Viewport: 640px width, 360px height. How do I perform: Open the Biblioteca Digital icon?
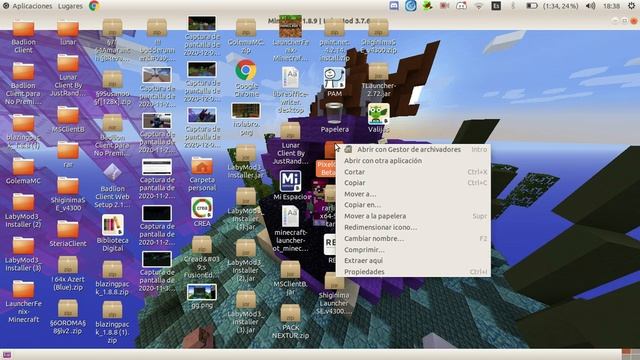tap(113, 225)
